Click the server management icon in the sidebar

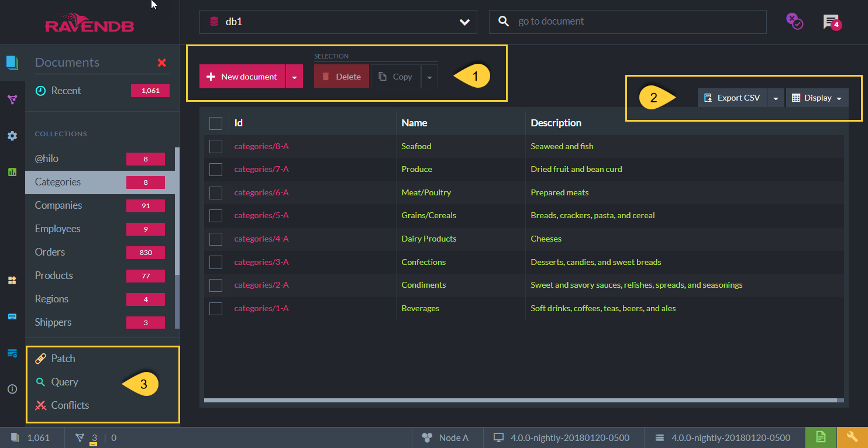[x=12, y=353]
